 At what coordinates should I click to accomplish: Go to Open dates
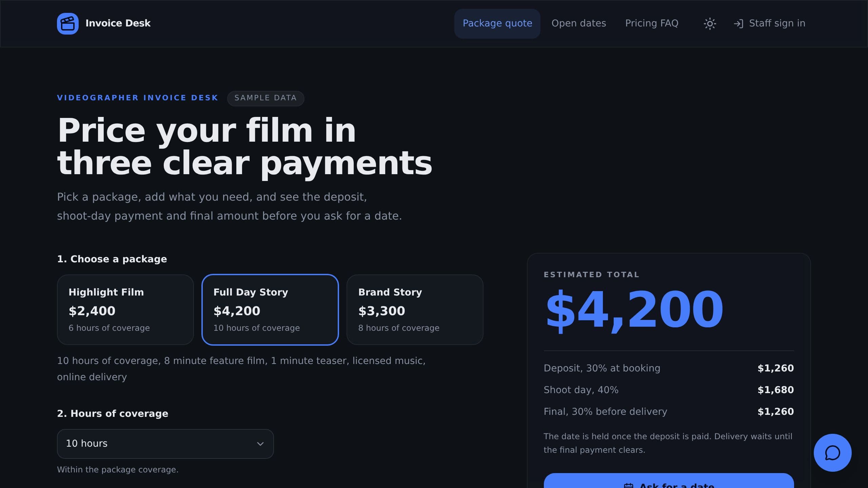(x=578, y=23)
